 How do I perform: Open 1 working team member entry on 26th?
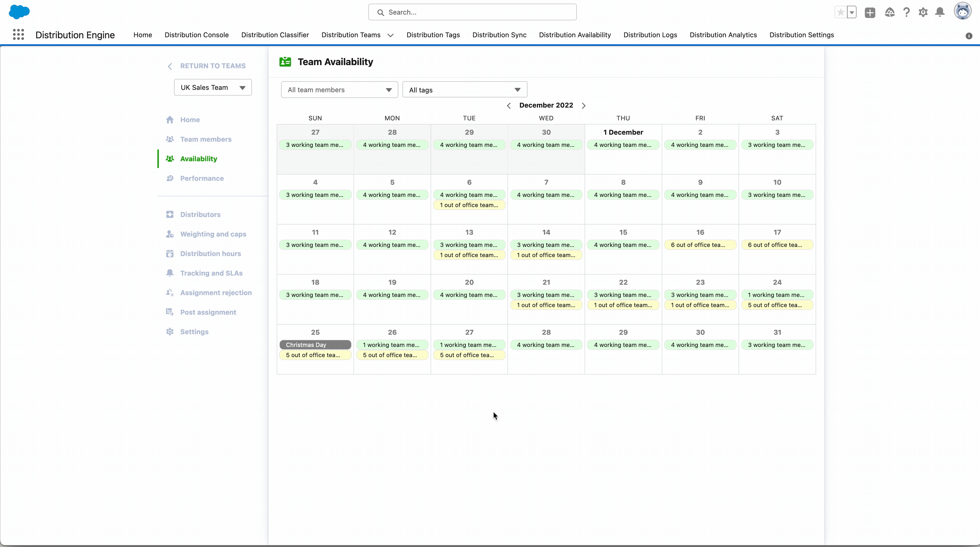[392, 345]
